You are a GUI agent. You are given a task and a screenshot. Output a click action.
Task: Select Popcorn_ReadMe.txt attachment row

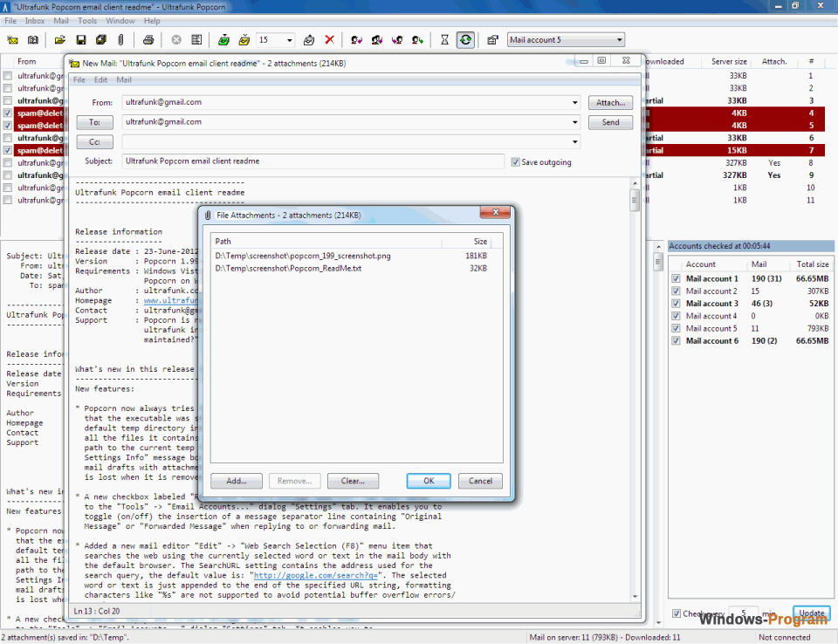288,268
